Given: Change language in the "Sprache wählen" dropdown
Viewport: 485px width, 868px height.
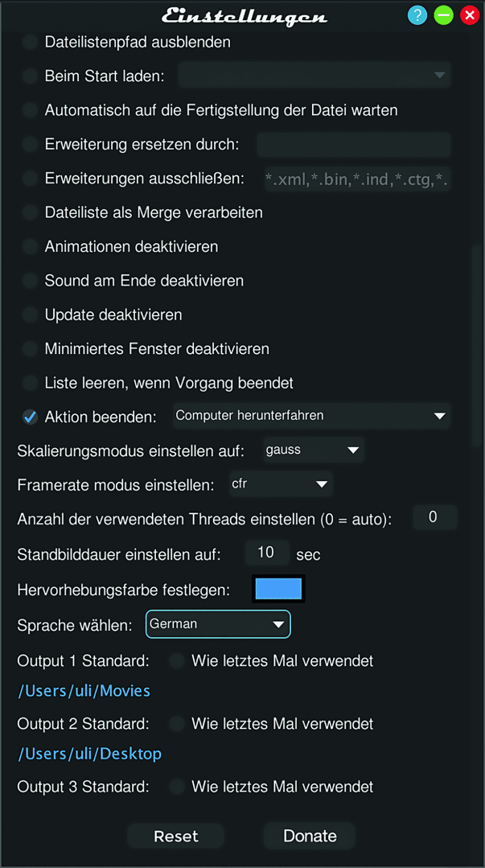Looking at the screenshot, I should pos(218,623).
